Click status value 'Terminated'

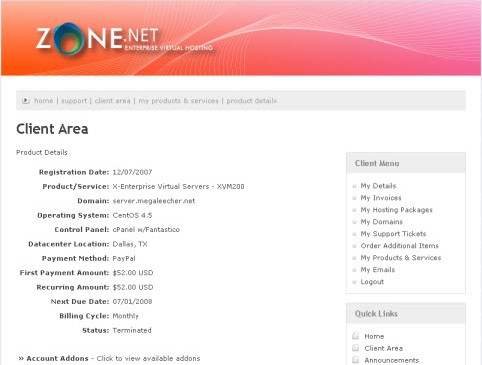[x=132, y=330]
